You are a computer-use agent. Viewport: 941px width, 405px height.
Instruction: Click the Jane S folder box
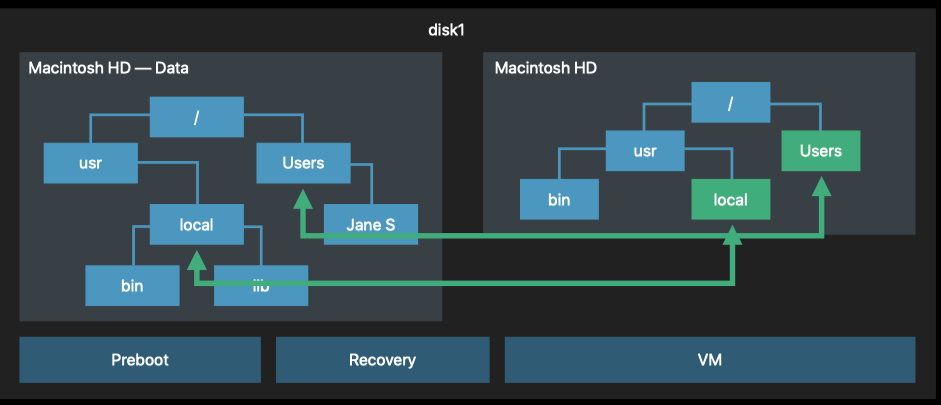pos(371,224)
